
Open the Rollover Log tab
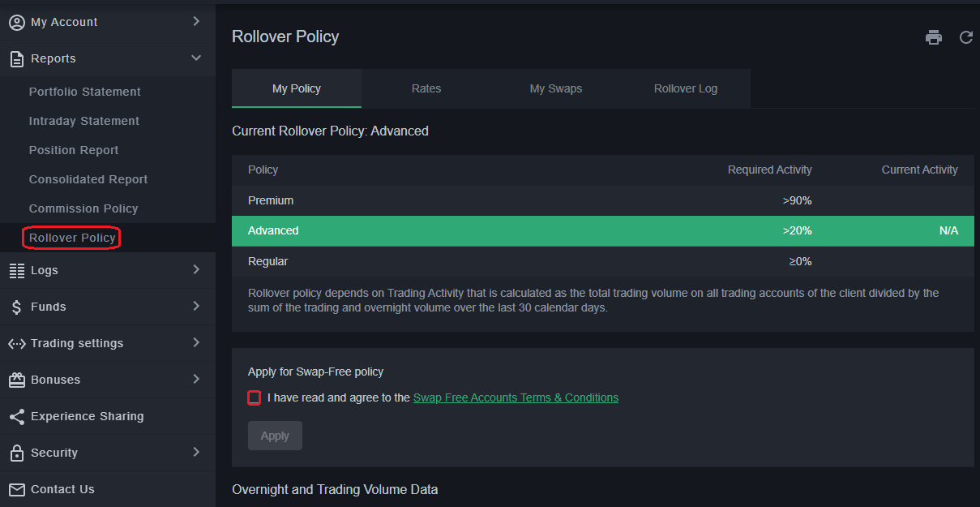pos(686,88)
